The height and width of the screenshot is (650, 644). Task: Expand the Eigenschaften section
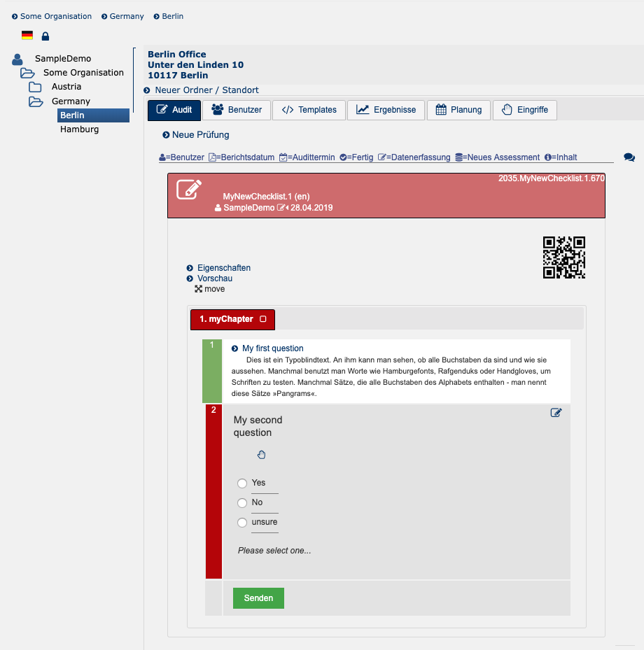pyautogui.click(x=223, y=268)
